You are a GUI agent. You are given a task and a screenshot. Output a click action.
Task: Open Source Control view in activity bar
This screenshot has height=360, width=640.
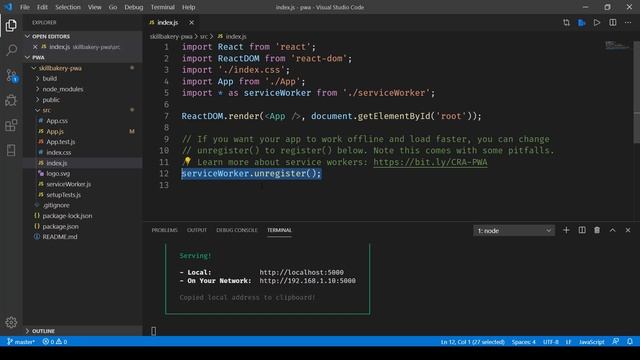pos(11,76)
